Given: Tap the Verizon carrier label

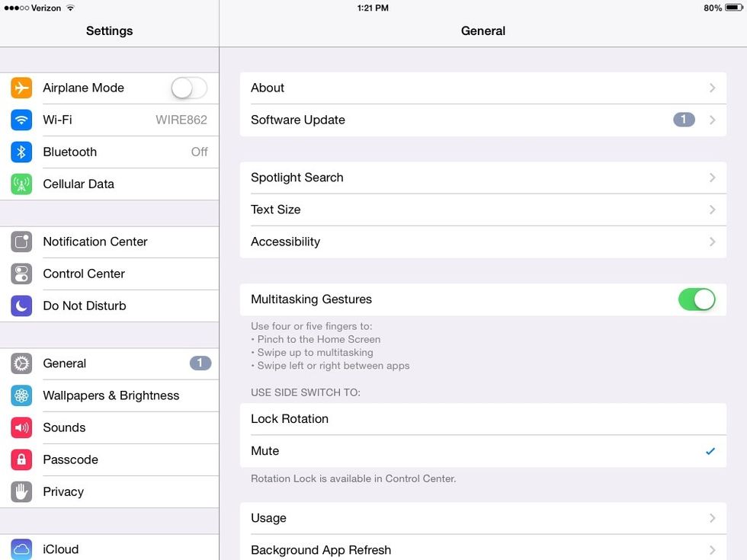Looking at the screenshot, I should coord(46,8).
